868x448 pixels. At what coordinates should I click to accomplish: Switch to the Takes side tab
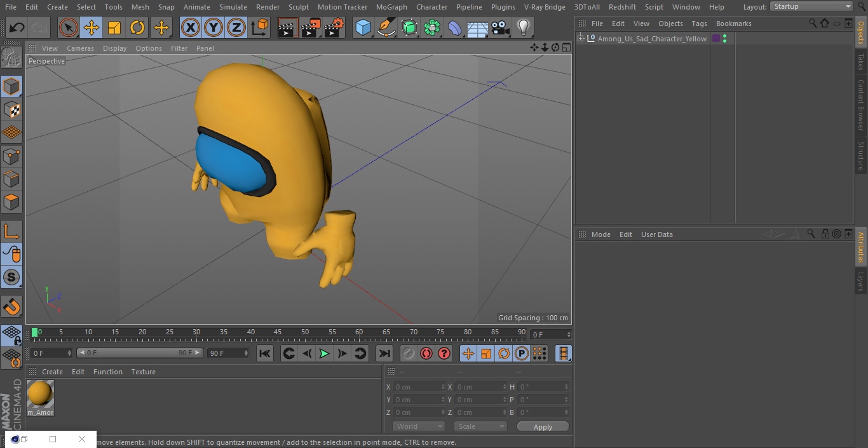tap(861, 61)
